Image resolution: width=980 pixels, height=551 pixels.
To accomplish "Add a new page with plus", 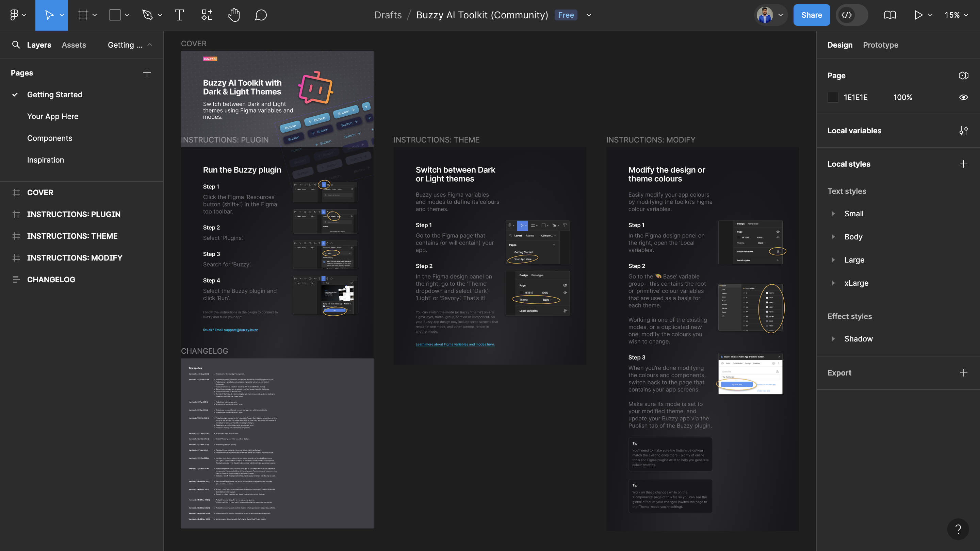I will click(147, 73).
